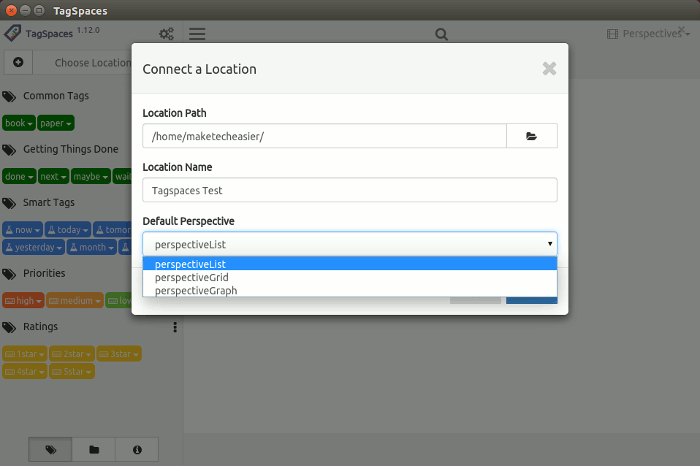The width and height of the screenshot is (700, 466).
Task: Click the Common Tags heading
Action: tap(56, 96)
